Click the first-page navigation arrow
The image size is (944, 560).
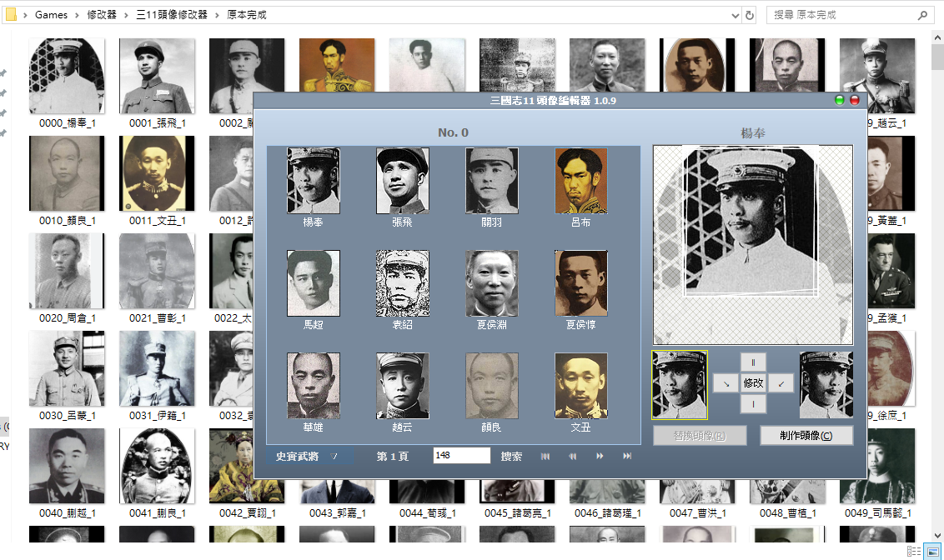coord(545,457)
